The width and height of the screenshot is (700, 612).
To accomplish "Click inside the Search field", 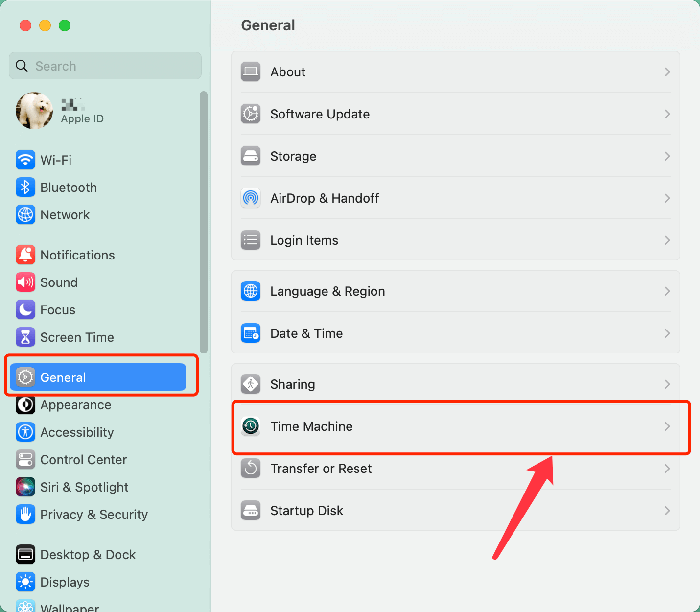I will [x=105, y=66].
